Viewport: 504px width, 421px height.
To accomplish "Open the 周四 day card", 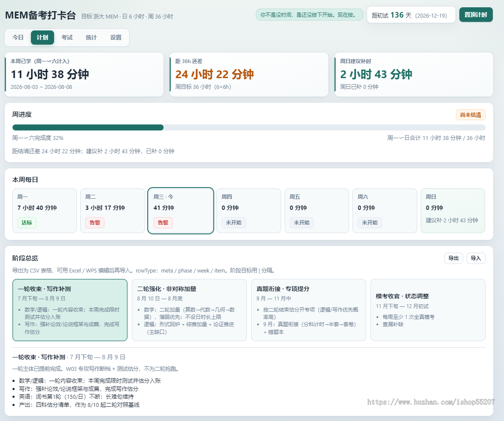I will click(x=249, y=210).
